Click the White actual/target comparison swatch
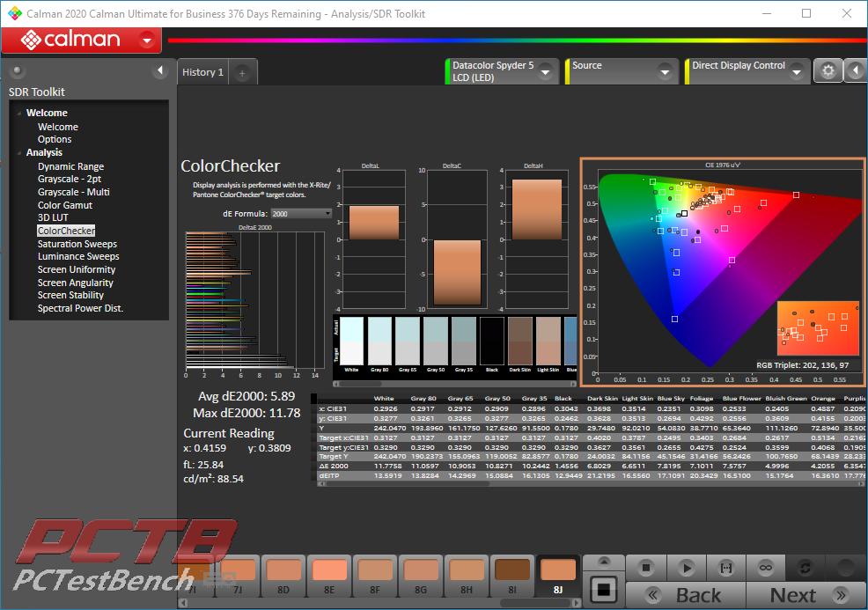Image resolution: width=868 pixels, height=610 pixels. point(351,341)
